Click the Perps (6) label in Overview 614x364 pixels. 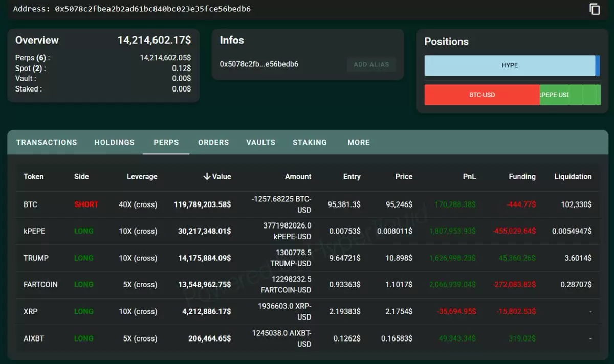33,58
